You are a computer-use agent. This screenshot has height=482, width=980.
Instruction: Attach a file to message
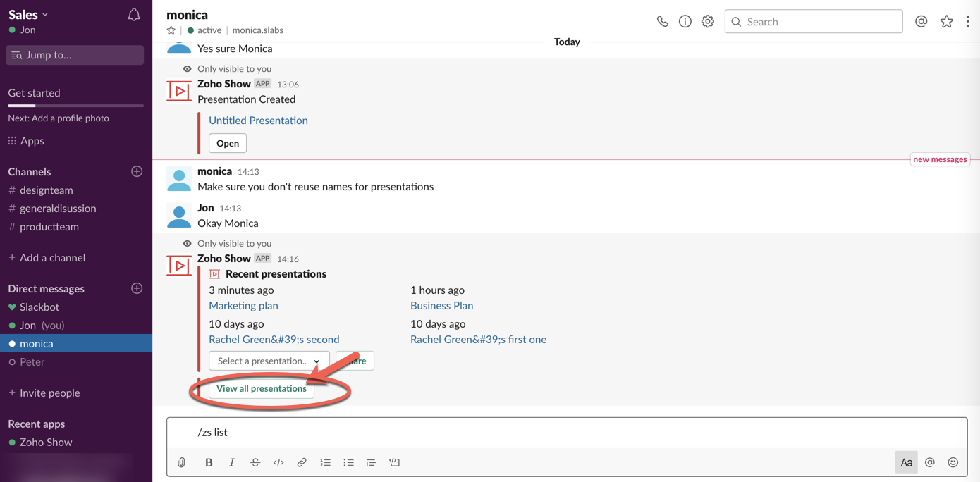181,462
